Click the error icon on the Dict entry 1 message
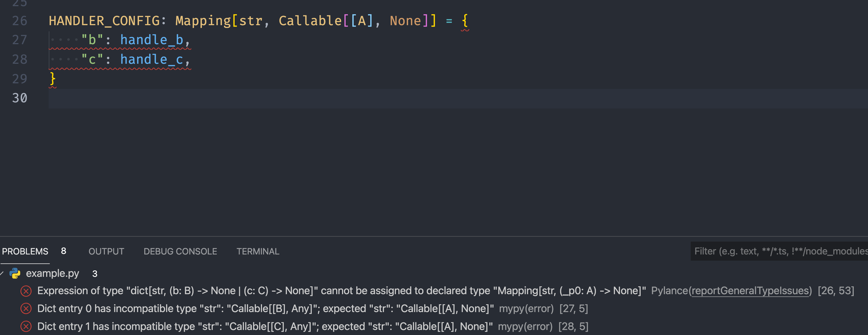The height and width of the screenshot is (335, 868). (26, 326)
